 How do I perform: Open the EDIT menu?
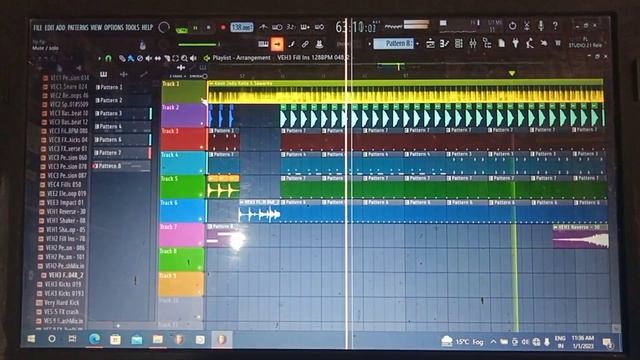click(x=49, y=28)
